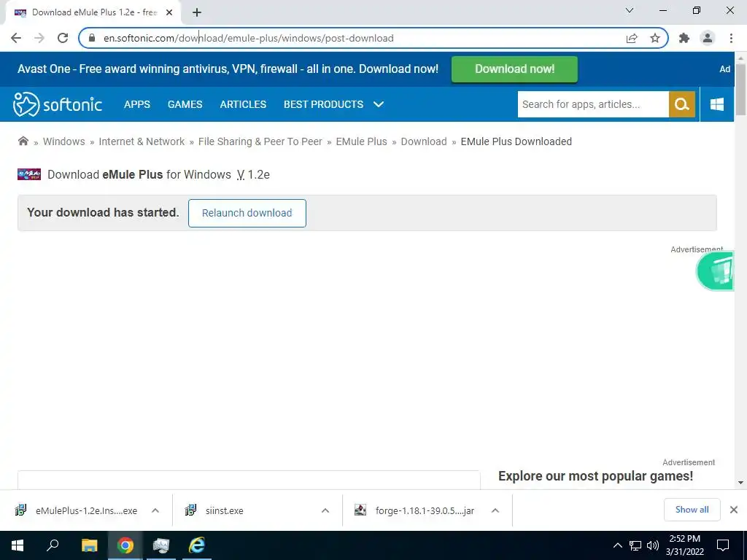The height and width of the screenshot is (560, 747).
Task: Click the Windows breadcrumb link
Action: tap(64, 141)
